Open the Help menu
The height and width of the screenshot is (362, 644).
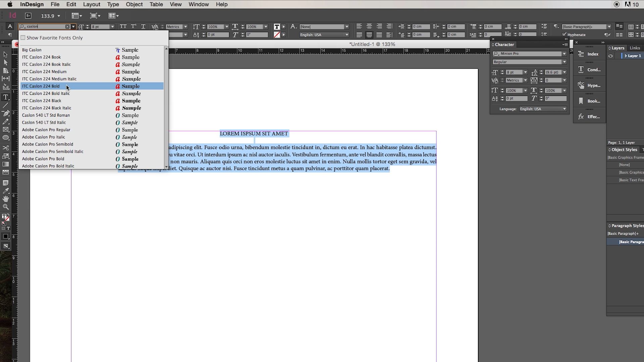click(222, 4)
